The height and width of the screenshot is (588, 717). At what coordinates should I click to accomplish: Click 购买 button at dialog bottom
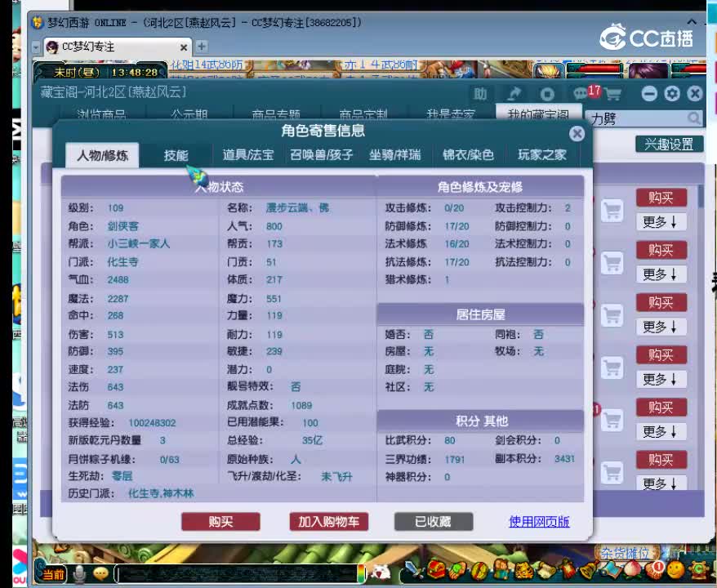(x=220, y=522)
